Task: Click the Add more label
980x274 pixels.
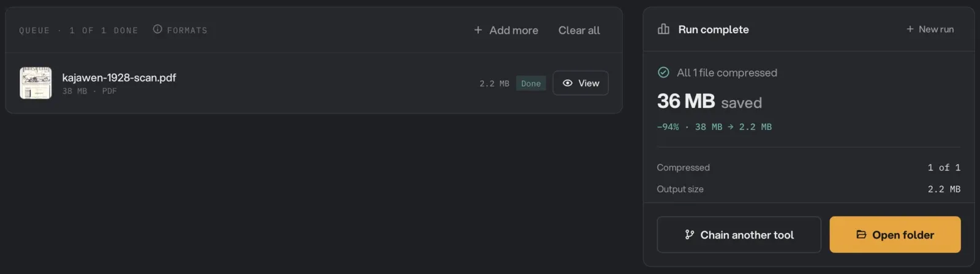Action: [x=514, y=30]
